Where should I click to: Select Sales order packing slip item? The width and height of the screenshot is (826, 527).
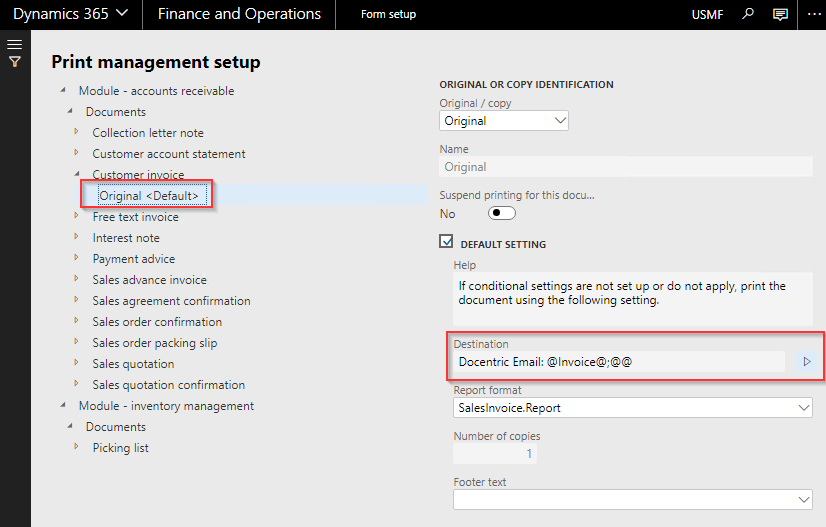tap(155, 343)
